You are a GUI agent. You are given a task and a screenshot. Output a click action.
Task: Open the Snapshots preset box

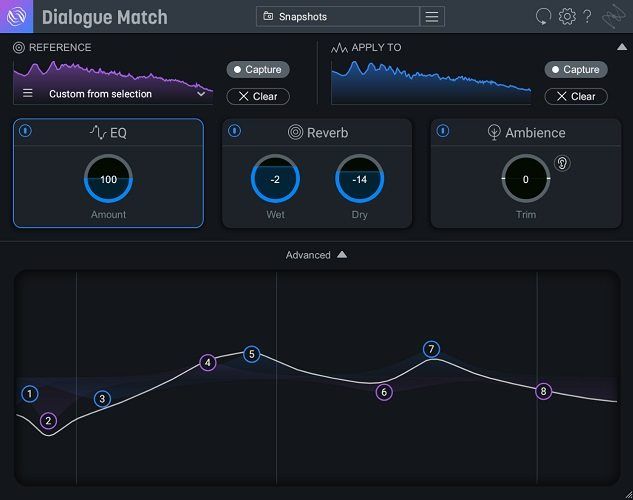(337, 17)
